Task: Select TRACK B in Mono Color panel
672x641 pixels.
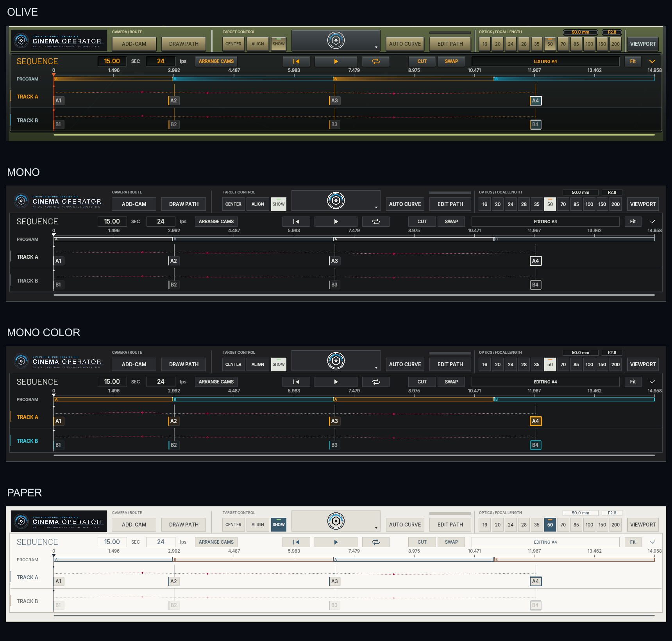Action: (x=27, y=441)
